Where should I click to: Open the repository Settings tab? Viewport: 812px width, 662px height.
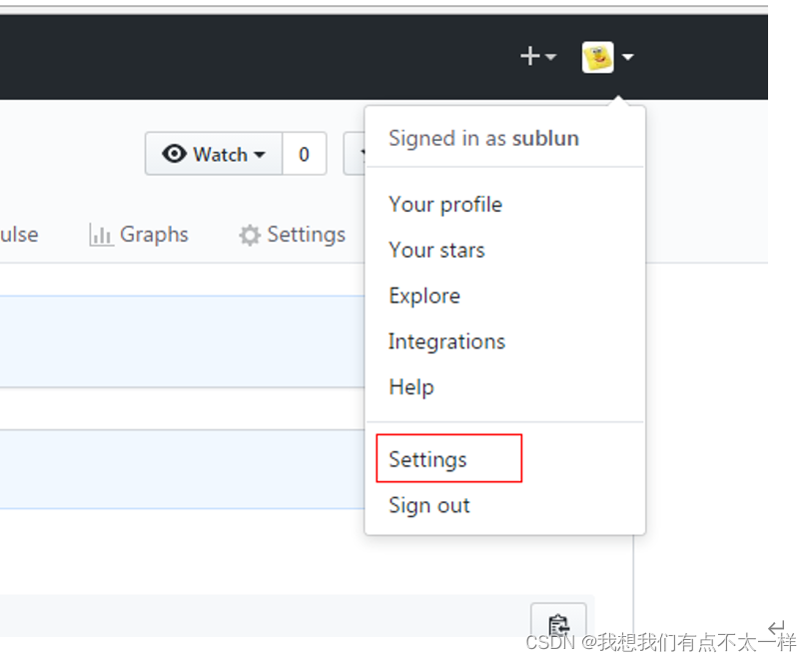click(292, 235)
